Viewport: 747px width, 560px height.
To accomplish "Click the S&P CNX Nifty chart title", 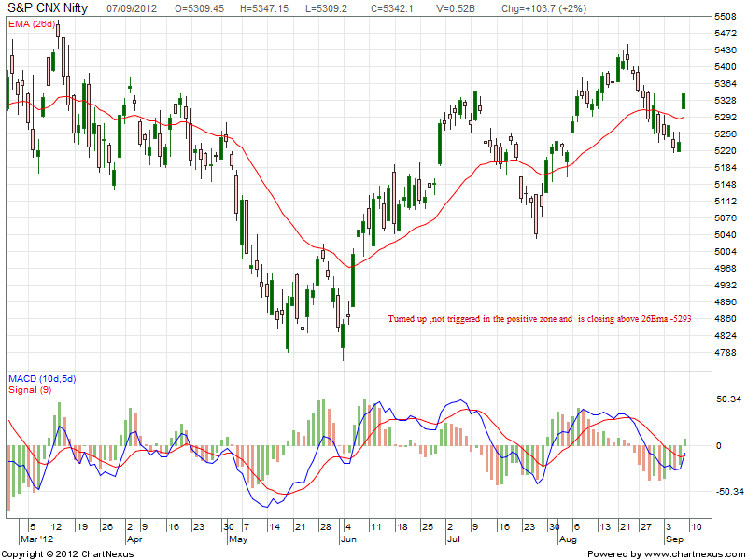I will [48, 7].
